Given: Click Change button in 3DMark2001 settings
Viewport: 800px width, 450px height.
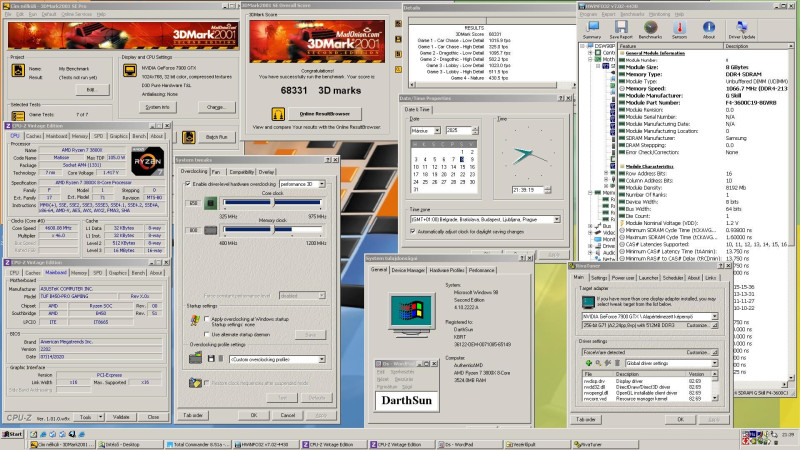Looking at the screenshot, I should [x=216, y=107].
